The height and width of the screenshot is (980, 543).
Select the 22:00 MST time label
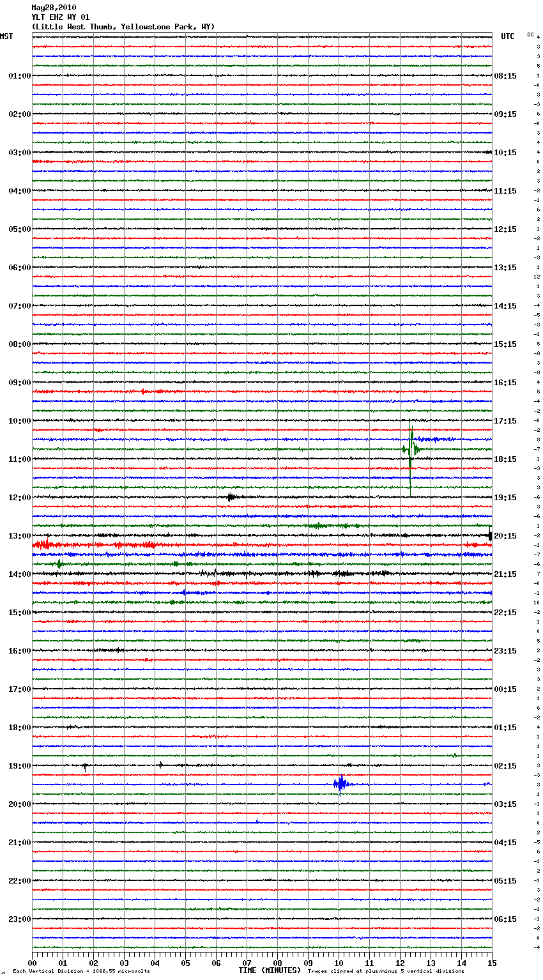click(x=19, y=881)
